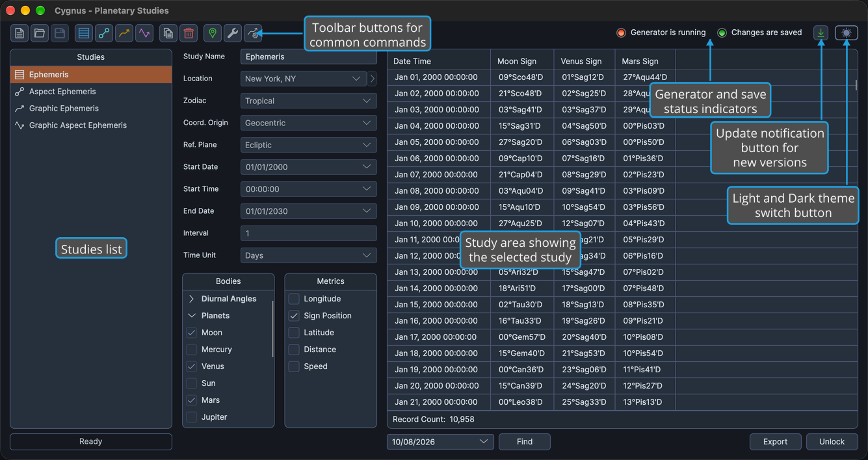Select the Graphic Aspect Ephemeris study
The height and width of the screenshot is (460, 868).
(x=91, y=125)
